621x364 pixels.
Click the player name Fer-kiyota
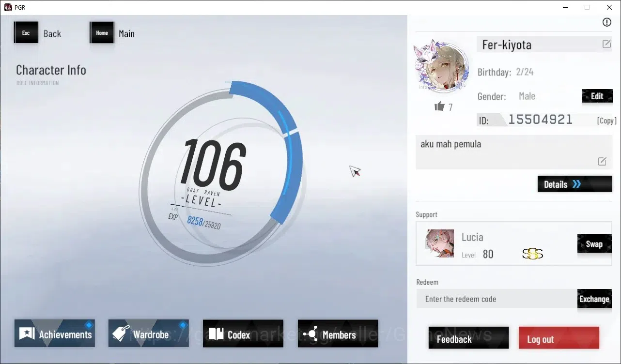click(x=507, y=45)
